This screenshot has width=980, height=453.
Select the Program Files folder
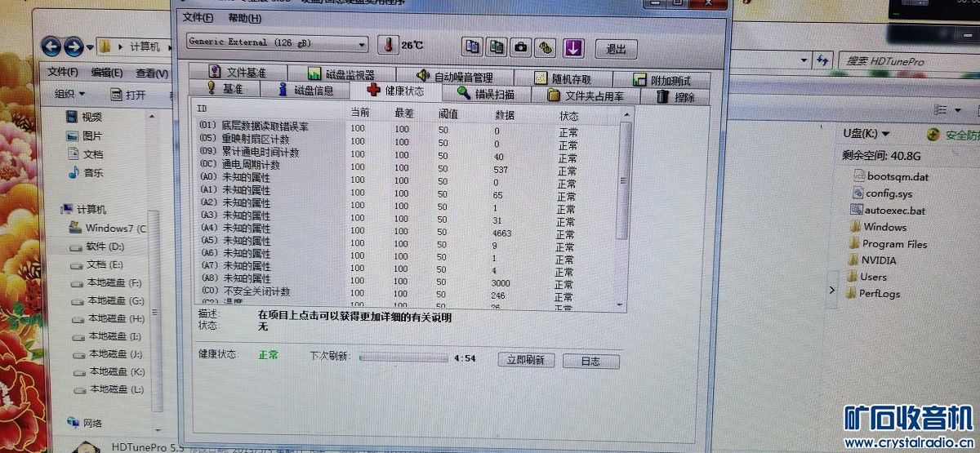tap(888, 243)
